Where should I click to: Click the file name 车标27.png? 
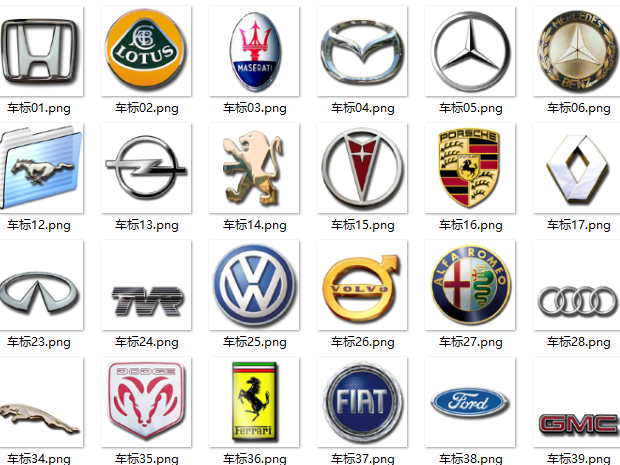[471, 342]
